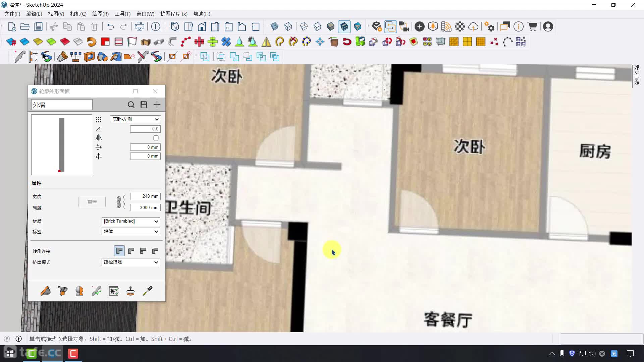This screenshot has width=644, height=362.
Task: Switch to Front view with the house-front icon
Action: click(x=202, y=26)
